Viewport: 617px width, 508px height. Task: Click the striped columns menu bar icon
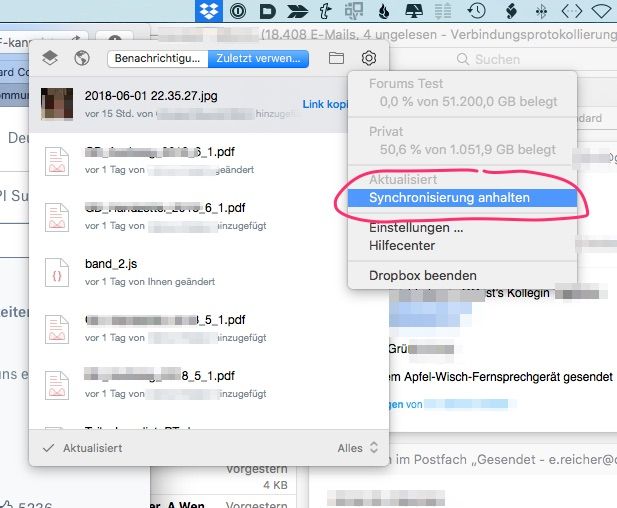coord(443,11)
